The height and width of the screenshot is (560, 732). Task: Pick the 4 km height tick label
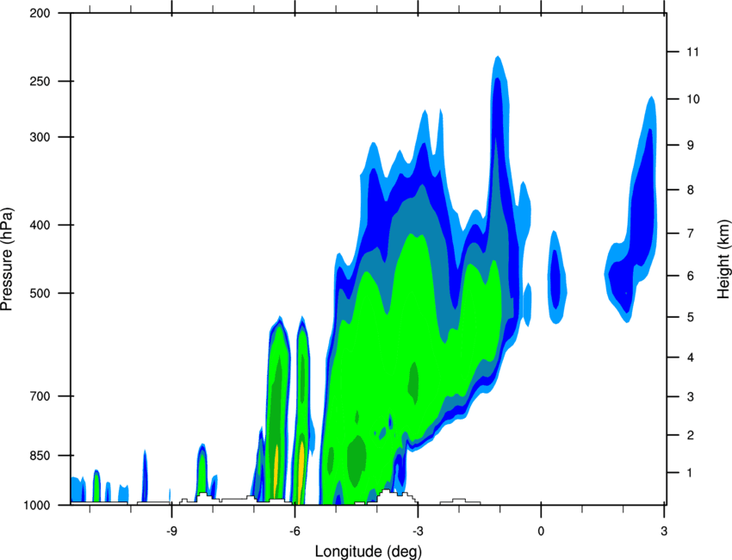(690, 358)
